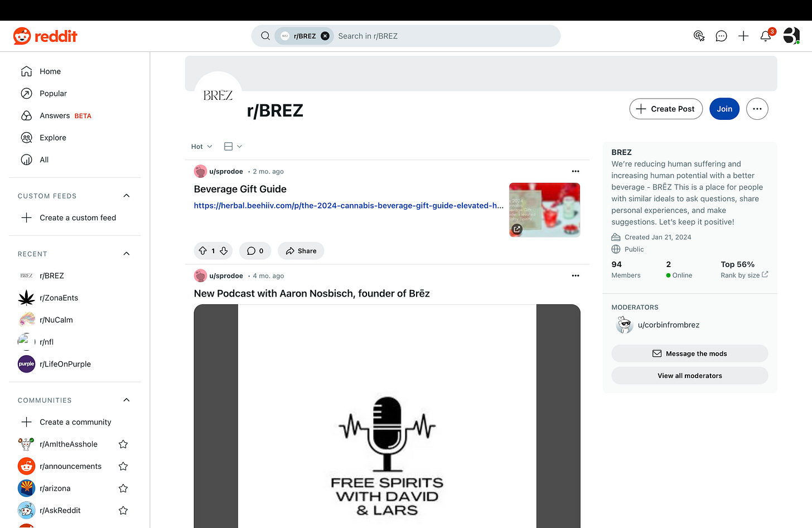812x528 pixels.
Task: Open the advertise icon in header
Action: [699, 36]
